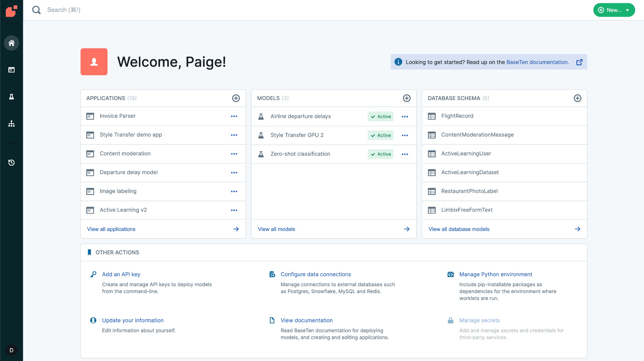Open the more options menu for Active Learning v2
This screenshot has width=644, height=361.
click(x=234, y=210)
